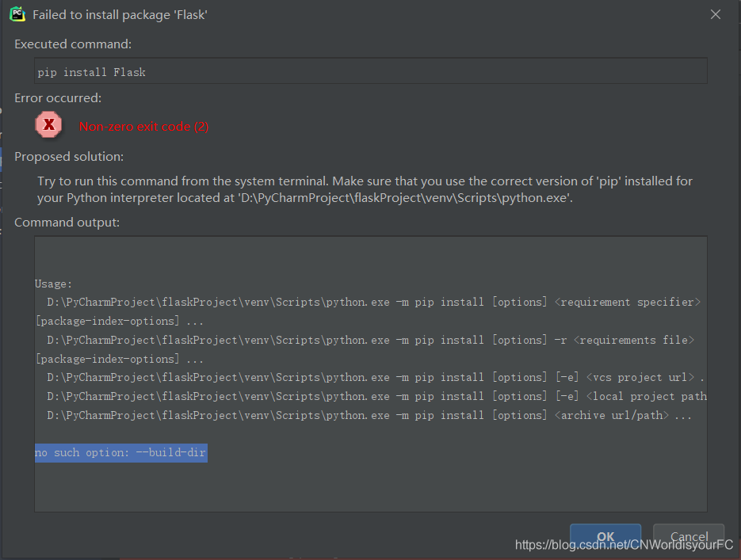
Task: Click the red error X icon
Action: pyautogui.click(x=48, y=124)
